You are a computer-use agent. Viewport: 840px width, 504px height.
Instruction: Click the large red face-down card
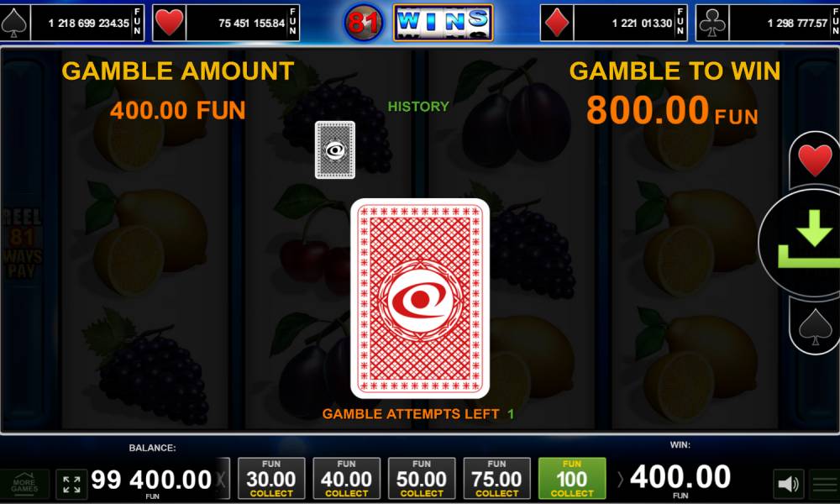pos(420,298)
